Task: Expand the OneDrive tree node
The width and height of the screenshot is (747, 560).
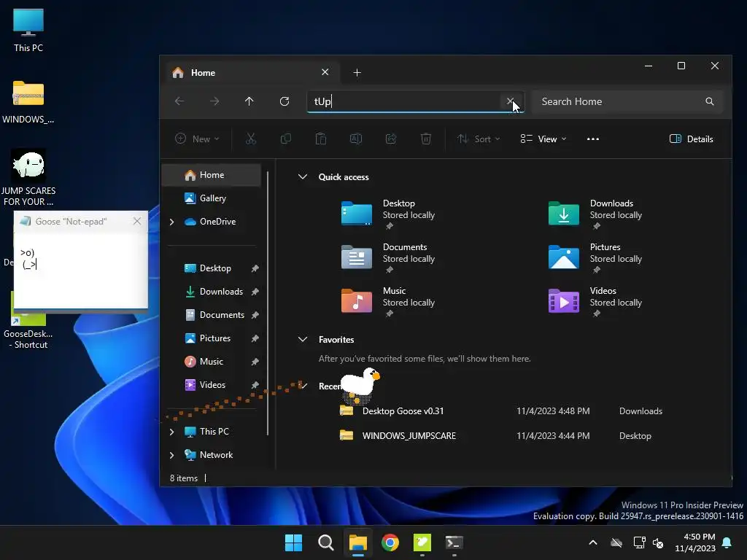Action: point(172,222)
